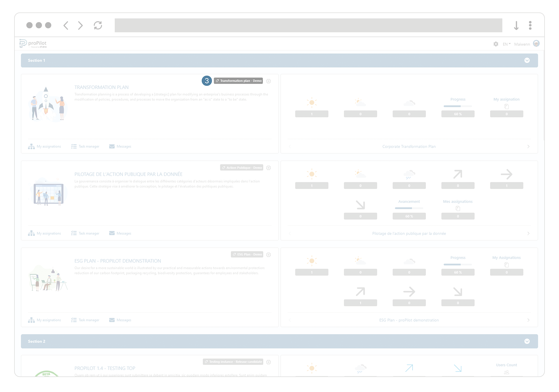Image resolution: width=559 pixels, height=392 pixels.
Task: Open the ESG Plan - proPilot demonstration link
Action: point(409,320)
